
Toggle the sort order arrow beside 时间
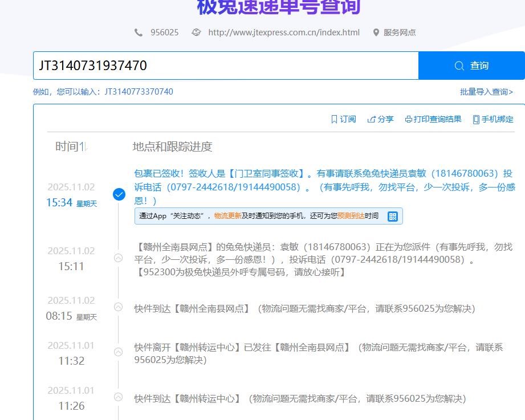coord(83,147)
